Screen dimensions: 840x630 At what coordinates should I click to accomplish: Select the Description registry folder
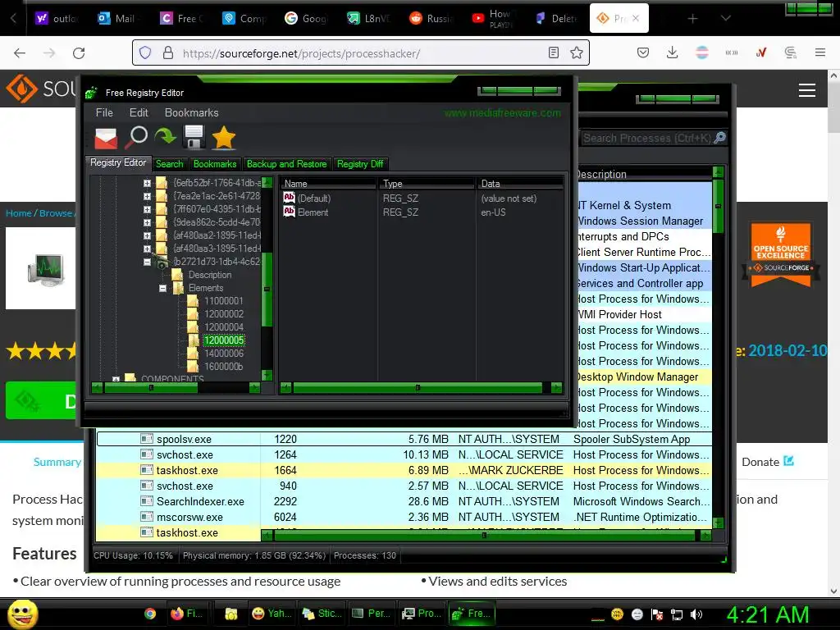pyautogui.click(x=209, y=275)
